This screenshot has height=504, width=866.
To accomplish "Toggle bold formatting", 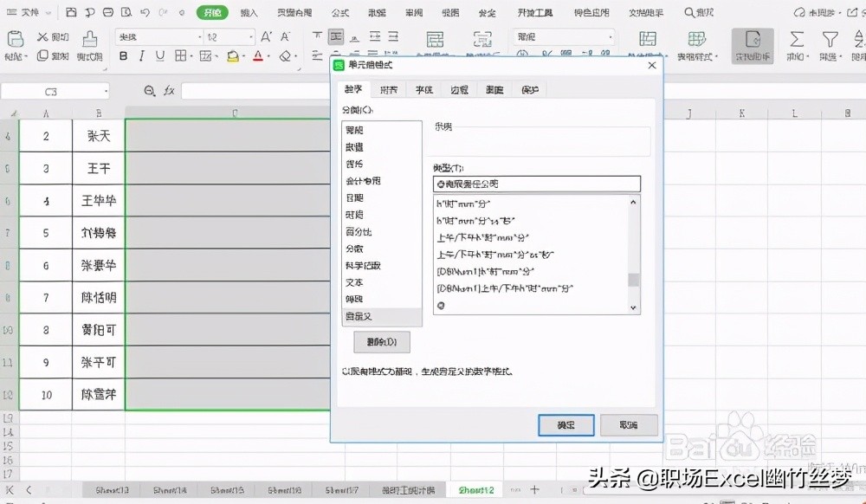I will (124, 55).
